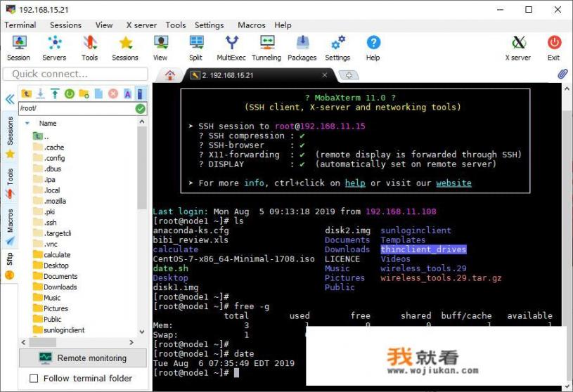Close the 192.168.15.21 session tab
Screen dimensions: 573x392
tap(325, 75)
